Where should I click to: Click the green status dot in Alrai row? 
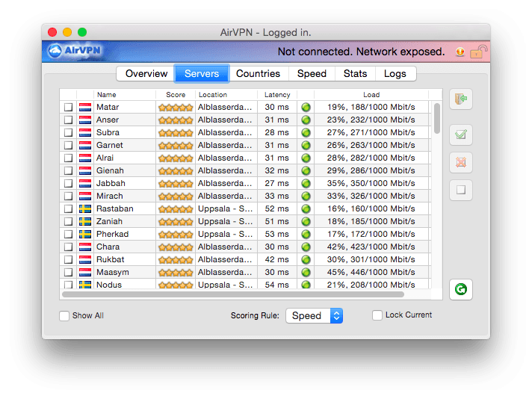(306, 158)
